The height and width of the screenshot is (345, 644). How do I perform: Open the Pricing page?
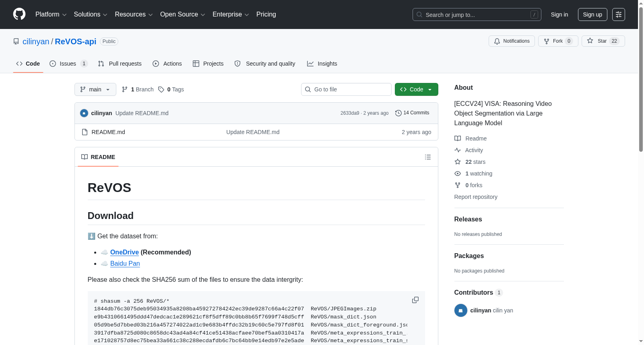pos(266,14)
